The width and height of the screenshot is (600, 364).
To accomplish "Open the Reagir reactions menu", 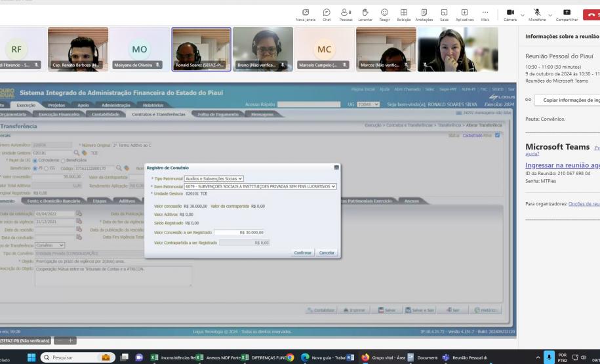I will coord(384,14).
